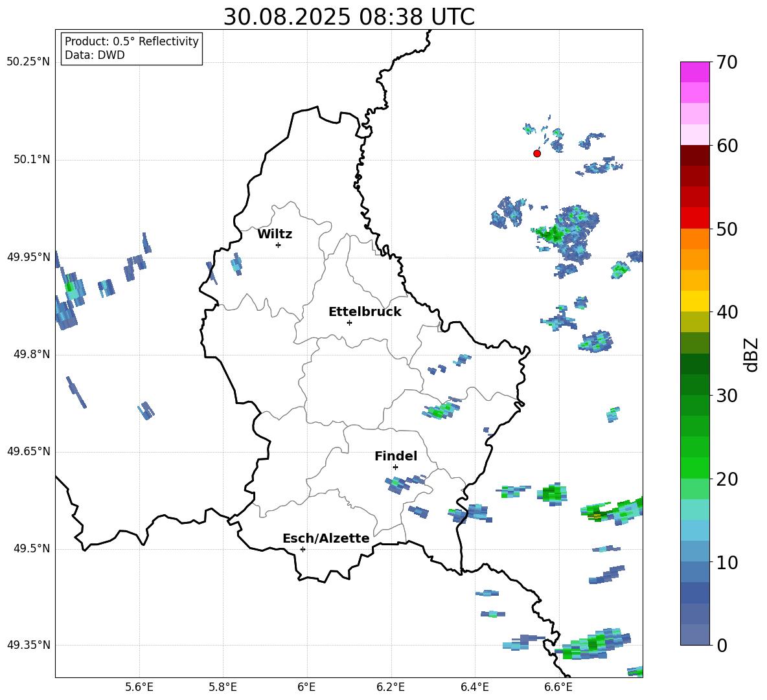
Task: Click the 49.5°N latitude label
Action: pyautogui.click(x=32, y=548)
